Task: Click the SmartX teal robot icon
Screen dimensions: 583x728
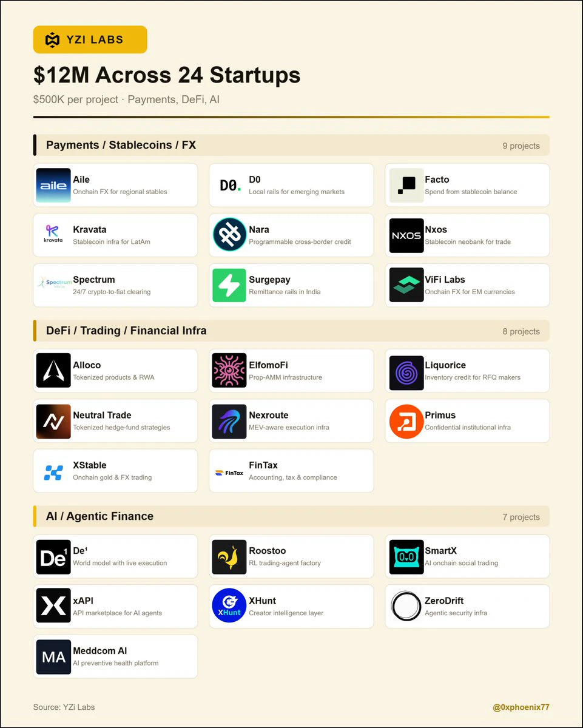Action: [x=406, y=556]
